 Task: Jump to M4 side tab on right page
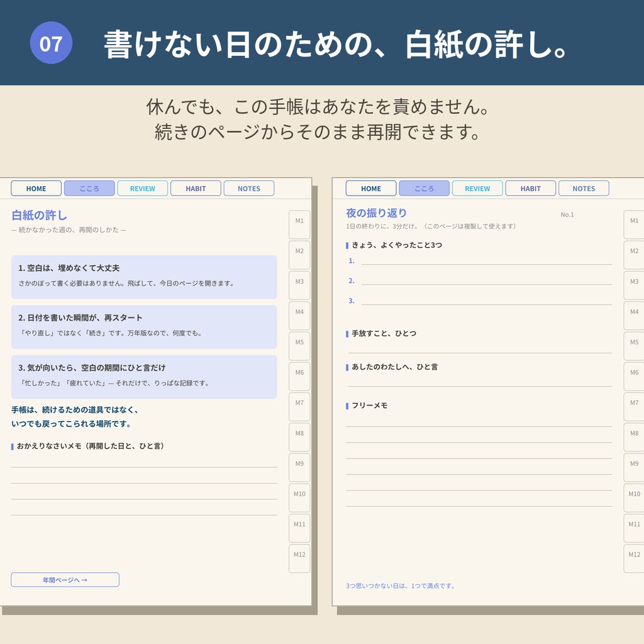pos(634,316)
